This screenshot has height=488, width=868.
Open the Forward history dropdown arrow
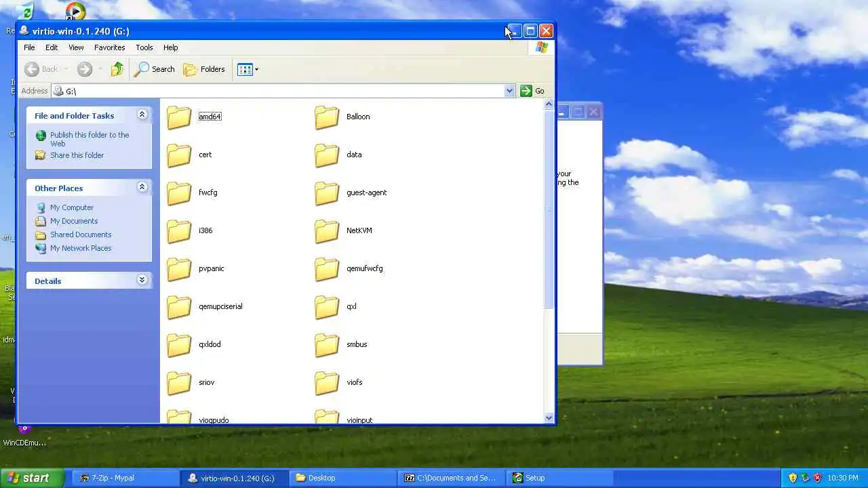point(100,69)
